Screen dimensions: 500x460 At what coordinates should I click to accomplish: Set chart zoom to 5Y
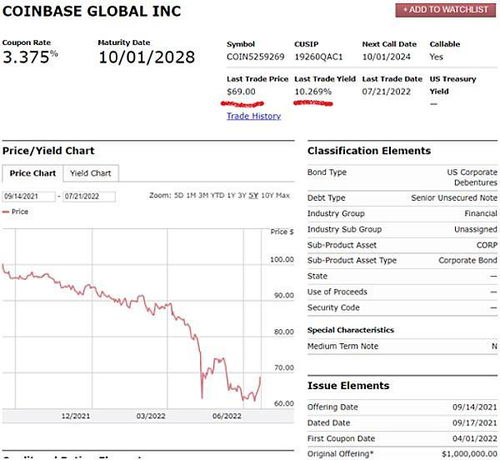tap(253, 195)
